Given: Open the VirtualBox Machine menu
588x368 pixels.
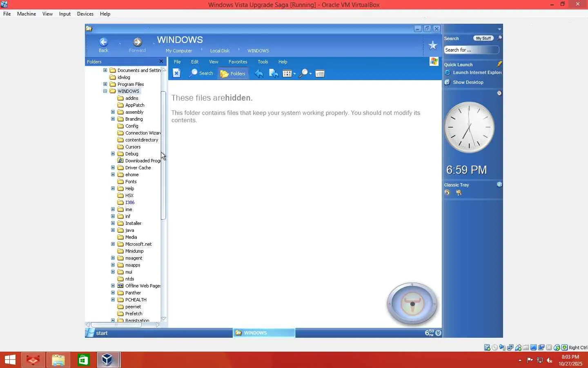Looking at the screenshot, I should point(27,14).
